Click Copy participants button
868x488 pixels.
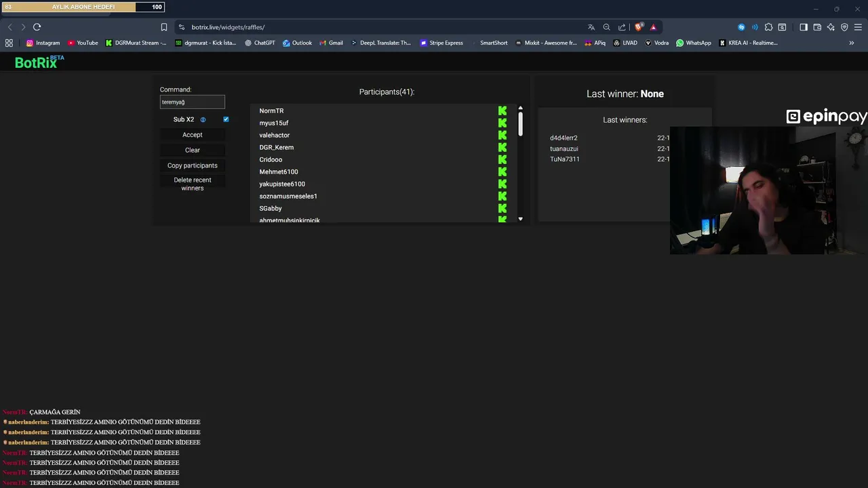(x=193, y=165)
